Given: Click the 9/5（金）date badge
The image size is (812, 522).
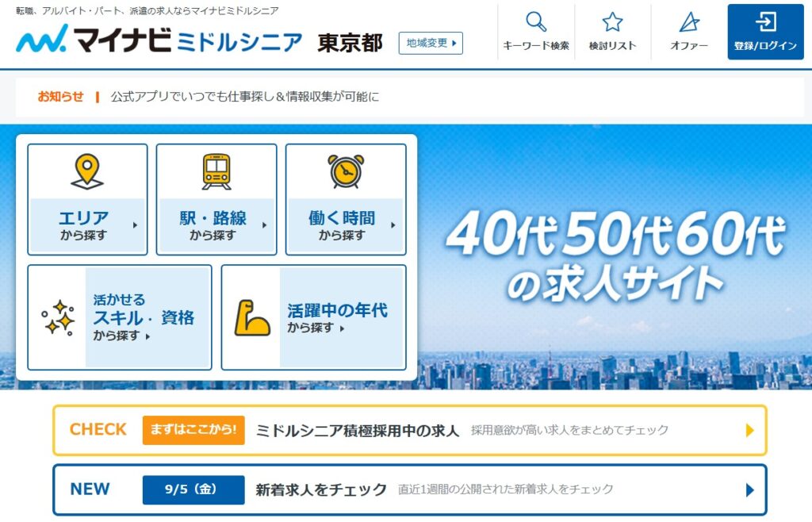Looking at the screenshot, I should tap(193, 489).
